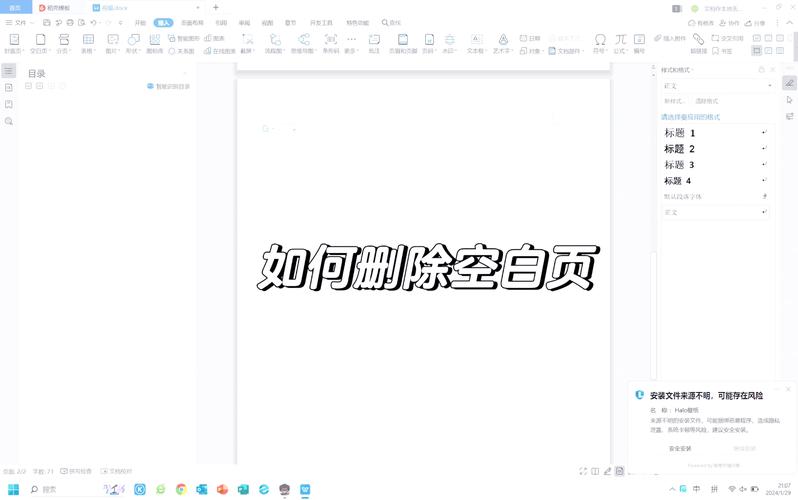Apply the 标题 3 style

coord(717,164)
